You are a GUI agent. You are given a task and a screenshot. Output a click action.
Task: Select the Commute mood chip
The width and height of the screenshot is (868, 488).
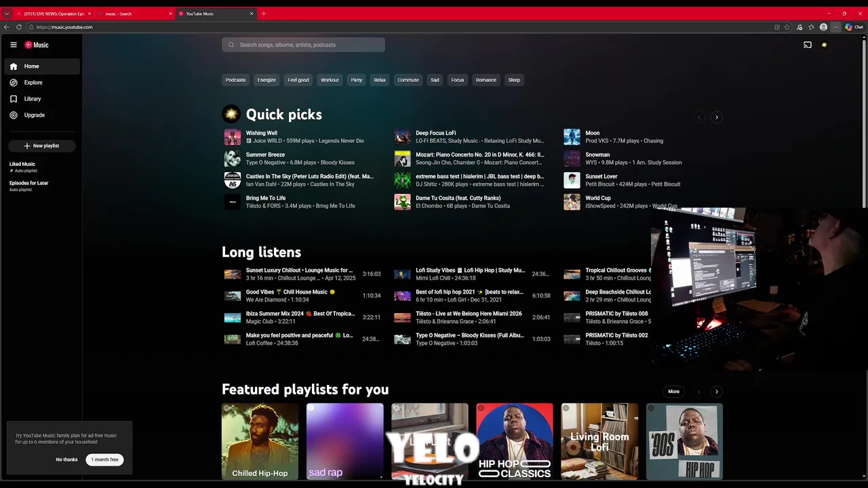[x=408, y=80]
